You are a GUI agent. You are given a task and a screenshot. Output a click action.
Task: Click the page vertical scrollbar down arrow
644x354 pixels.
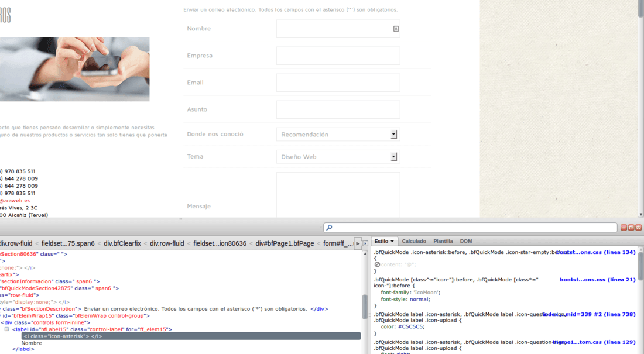tap(640, 214)
